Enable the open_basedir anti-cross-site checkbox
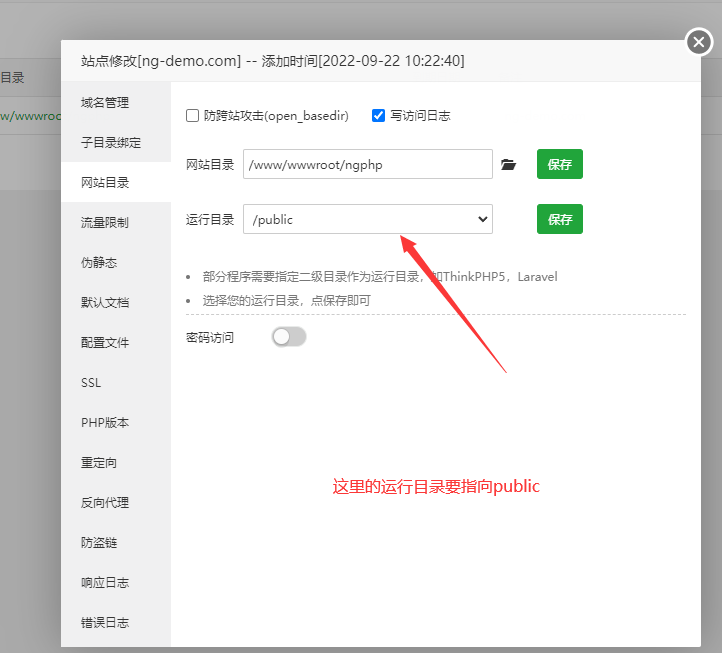 click(193, 116)
